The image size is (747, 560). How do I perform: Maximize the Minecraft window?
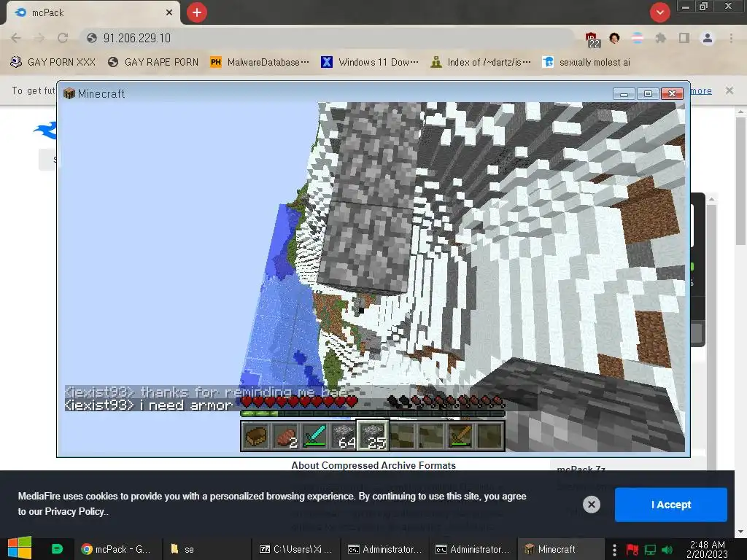(648, 94)
